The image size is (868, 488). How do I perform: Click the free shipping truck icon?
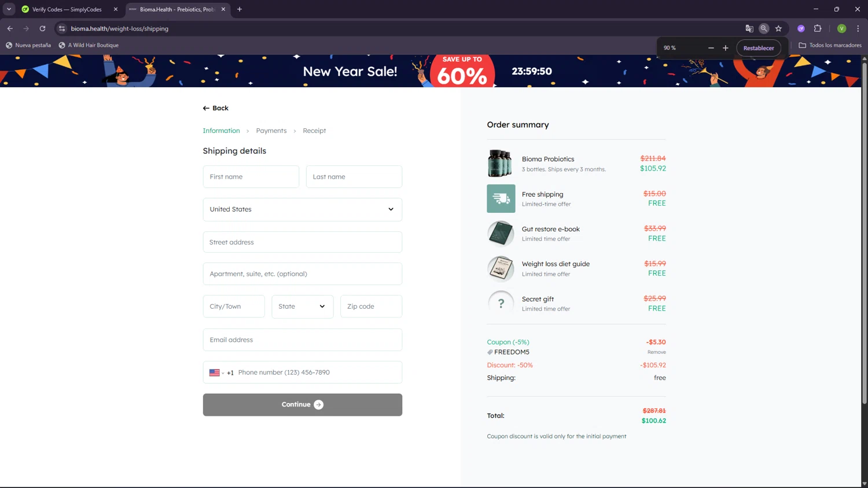[501, 198]
